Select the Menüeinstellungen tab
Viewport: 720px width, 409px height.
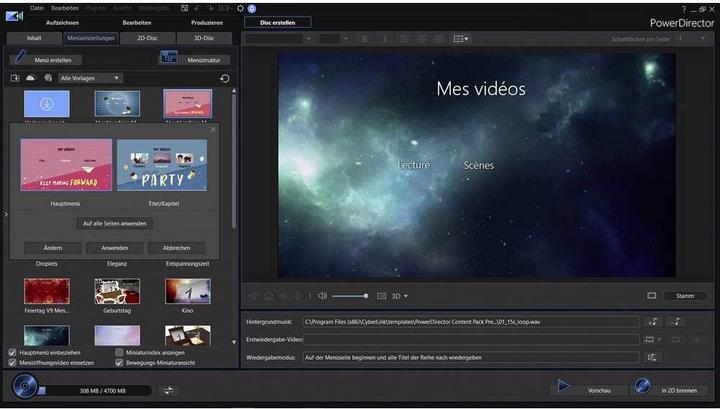pos(91,38)
